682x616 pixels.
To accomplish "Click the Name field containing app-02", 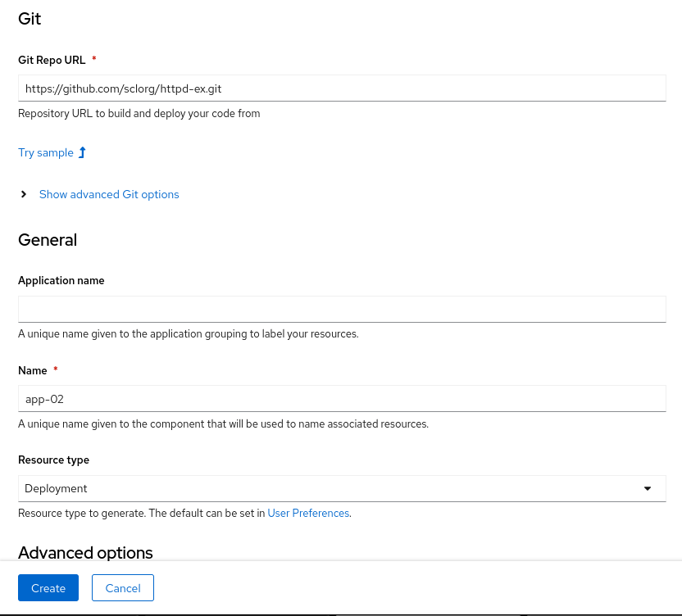I will [x=342, y=399].
